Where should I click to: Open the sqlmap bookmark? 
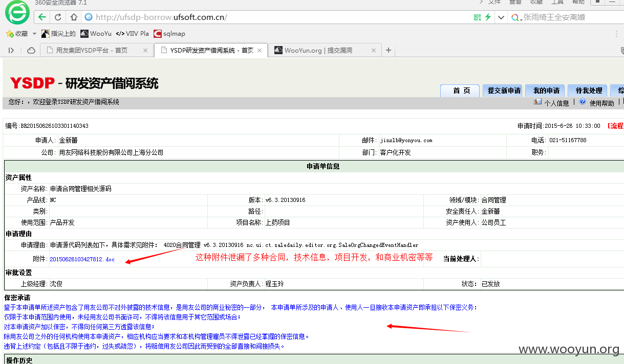coord(169,34)
